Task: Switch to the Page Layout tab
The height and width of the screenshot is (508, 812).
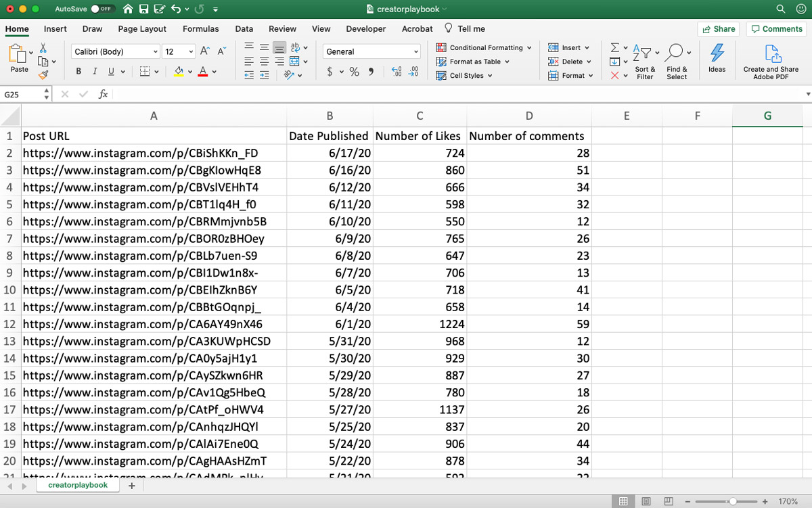Action: pyautogui.click(x=142, y=29)
